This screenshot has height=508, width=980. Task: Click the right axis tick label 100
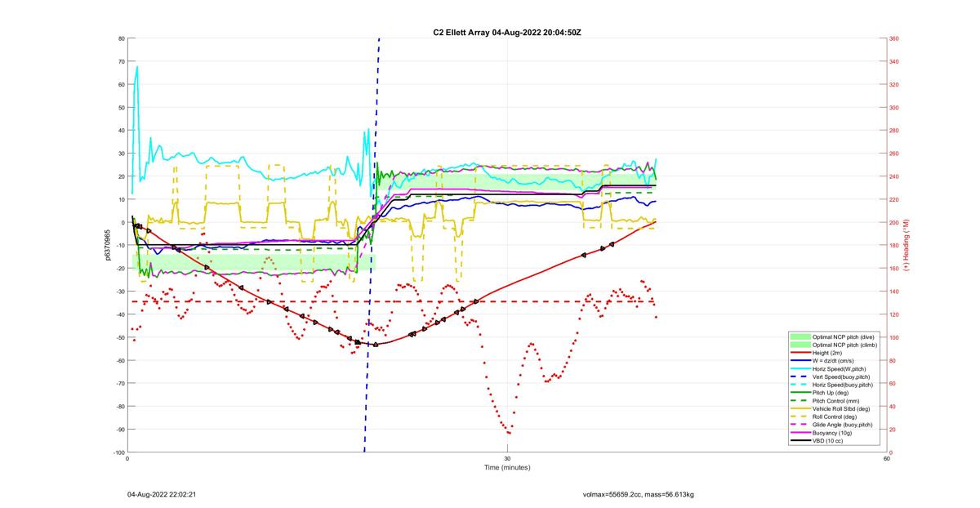pyautogui.click(x=894, y=337)
